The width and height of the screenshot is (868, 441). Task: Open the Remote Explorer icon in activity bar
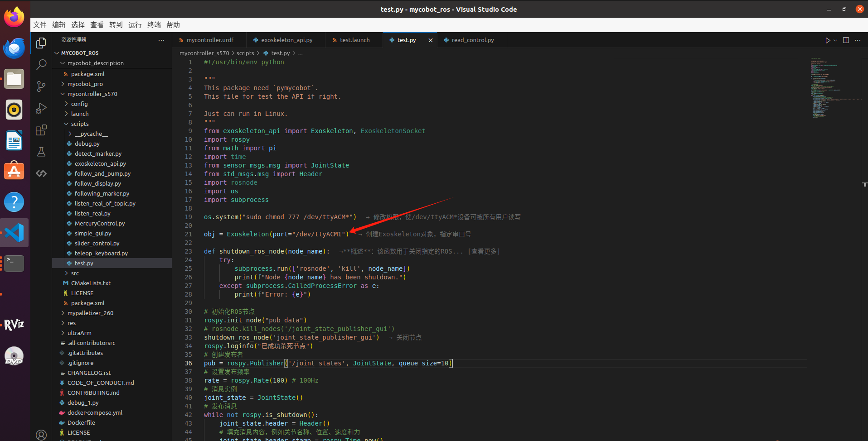pos(41,173)
